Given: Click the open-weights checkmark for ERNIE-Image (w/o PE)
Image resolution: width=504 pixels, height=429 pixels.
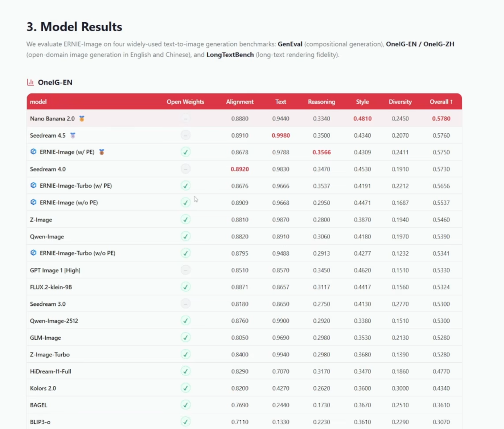Looking at the screenshot, I should click(x=185, y=202).
